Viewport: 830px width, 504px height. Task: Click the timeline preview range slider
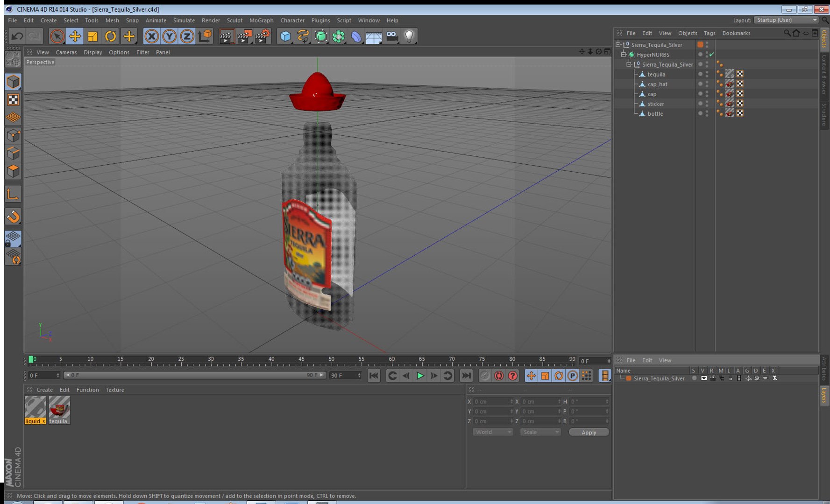(x=194, y=375)
